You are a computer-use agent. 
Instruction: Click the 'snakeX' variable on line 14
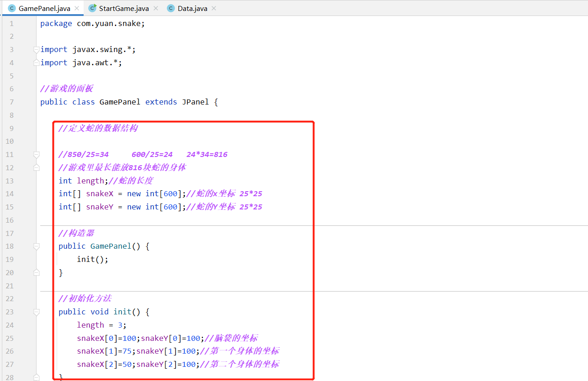[100, 193]
